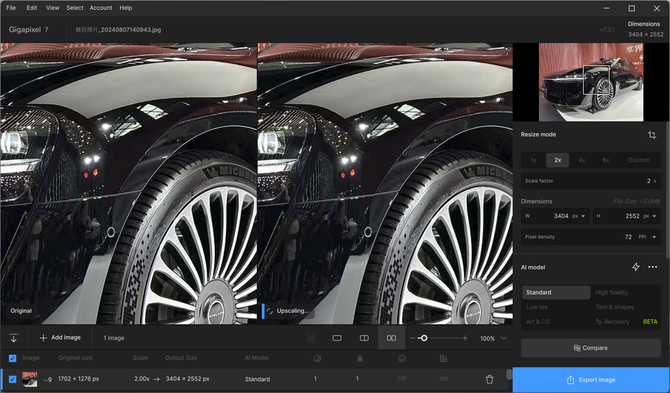670x393 pixels.
Task: Open the AI model three-dots menu
Action: pyautogui.click(x=652, y=267)
